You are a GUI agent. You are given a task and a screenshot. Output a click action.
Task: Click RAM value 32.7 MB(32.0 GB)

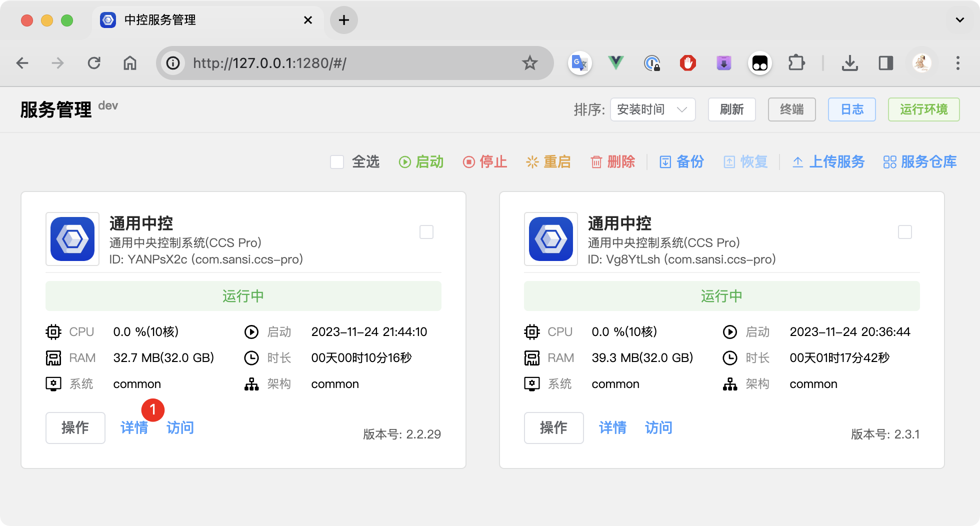[163, 358]
